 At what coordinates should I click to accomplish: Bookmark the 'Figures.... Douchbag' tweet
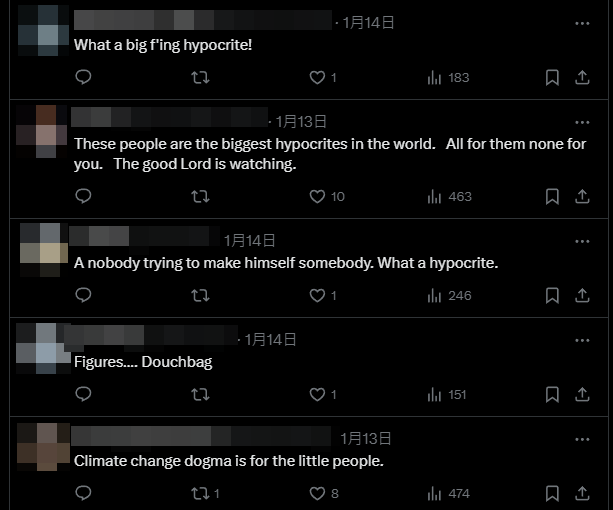(552, 394)
